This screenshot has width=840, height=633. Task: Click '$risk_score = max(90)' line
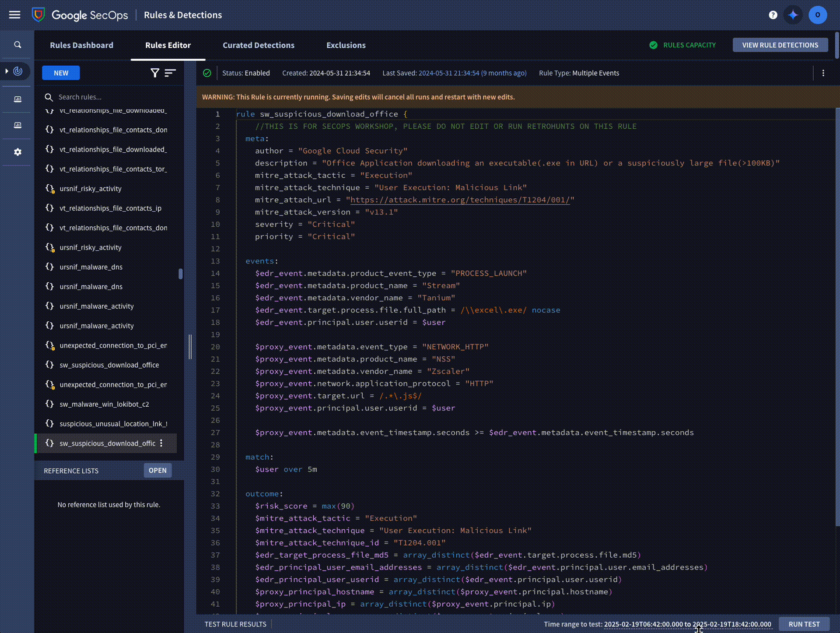pos(305,506)
